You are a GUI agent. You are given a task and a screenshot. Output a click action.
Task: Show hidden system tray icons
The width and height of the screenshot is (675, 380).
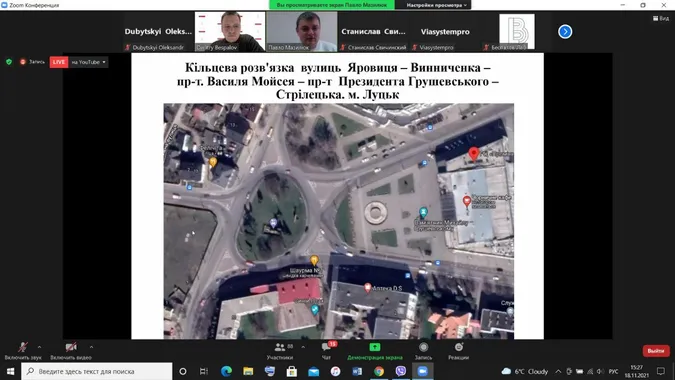click(558, 371)
